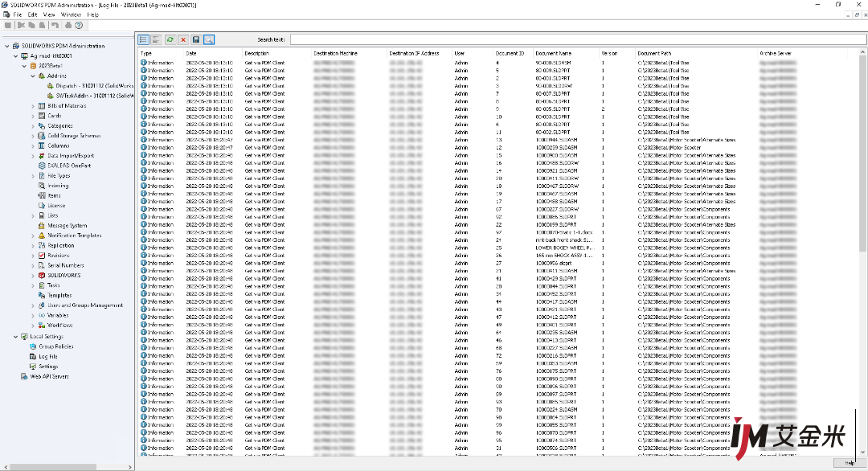This screenshot has height=471, width=868.
Task: Select the Web API Servers icon
Action: point(24,376)
